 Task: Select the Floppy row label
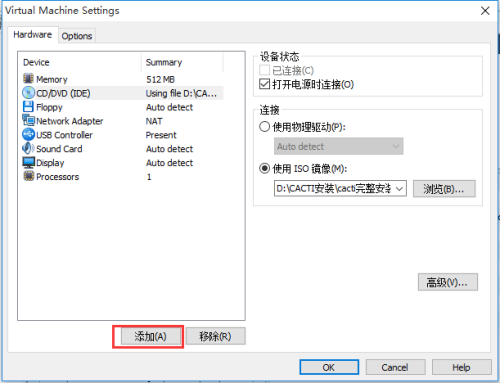(49, 107)
